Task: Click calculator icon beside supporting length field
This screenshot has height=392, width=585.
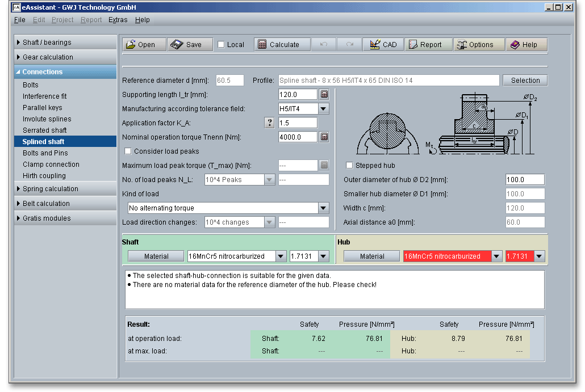Action: pyautogui.click(x=324, y=95)
